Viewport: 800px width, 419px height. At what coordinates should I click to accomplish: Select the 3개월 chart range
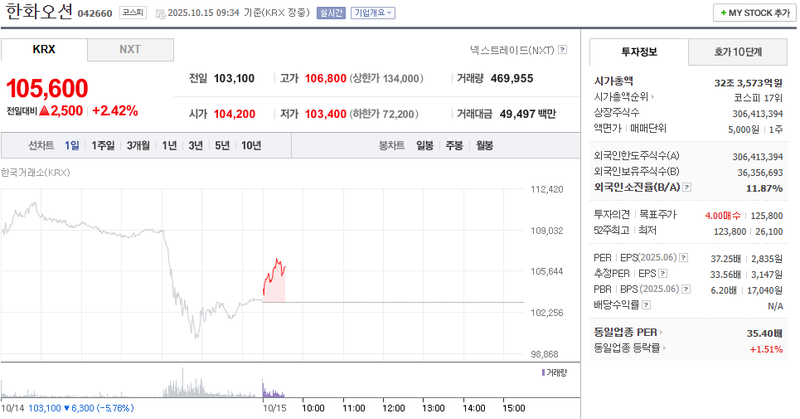138,145
